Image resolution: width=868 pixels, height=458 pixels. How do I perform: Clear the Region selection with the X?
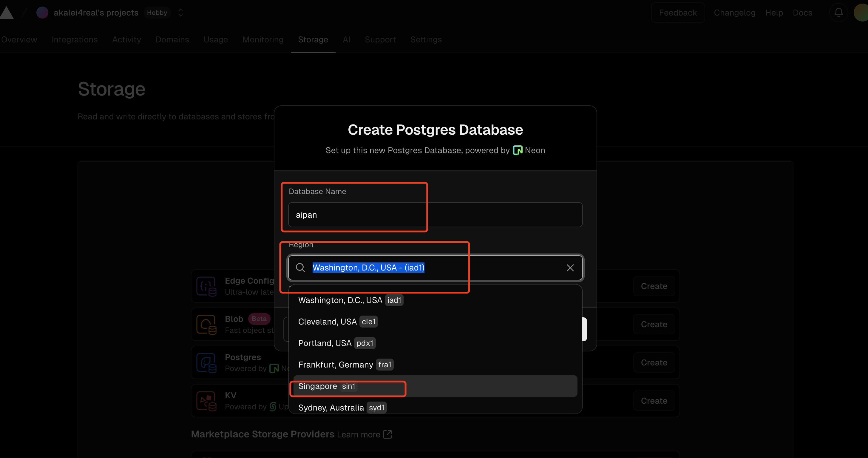pyautogui.click(x=570, y=268)
